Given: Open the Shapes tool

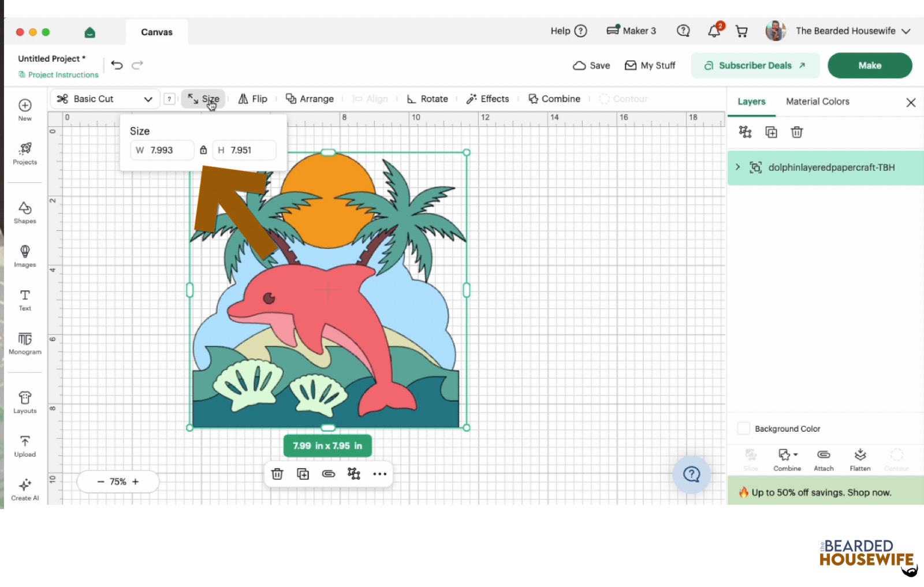Looking at the screenshot, I should click(x=25, y=212).
